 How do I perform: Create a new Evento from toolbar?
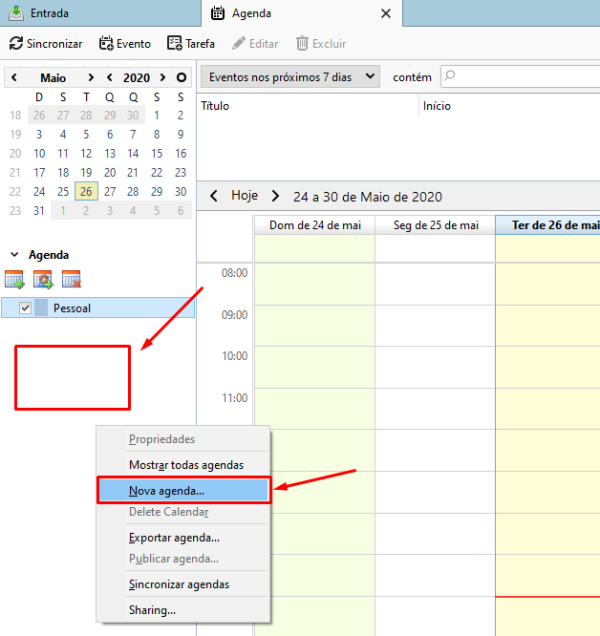(125, 44)
